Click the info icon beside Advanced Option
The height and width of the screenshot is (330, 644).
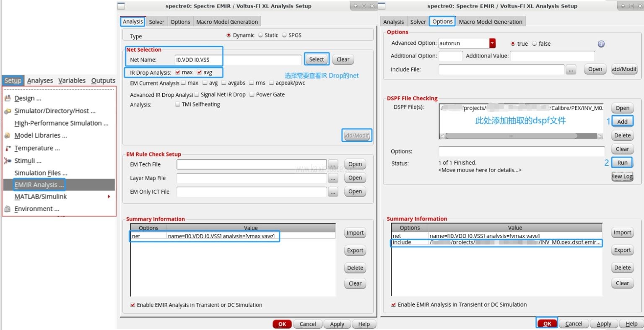tap(601, 44)
